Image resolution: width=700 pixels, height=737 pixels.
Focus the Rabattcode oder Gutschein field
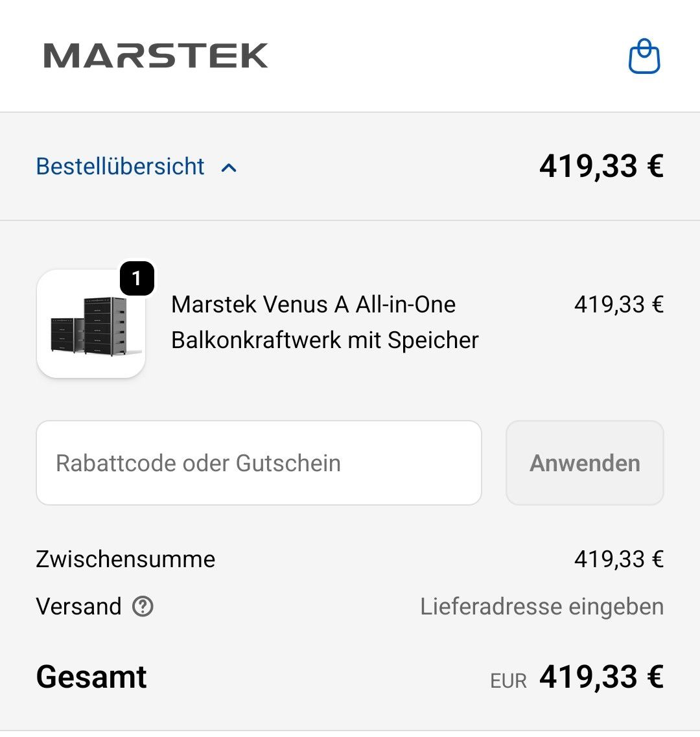(x=259, y=463)
